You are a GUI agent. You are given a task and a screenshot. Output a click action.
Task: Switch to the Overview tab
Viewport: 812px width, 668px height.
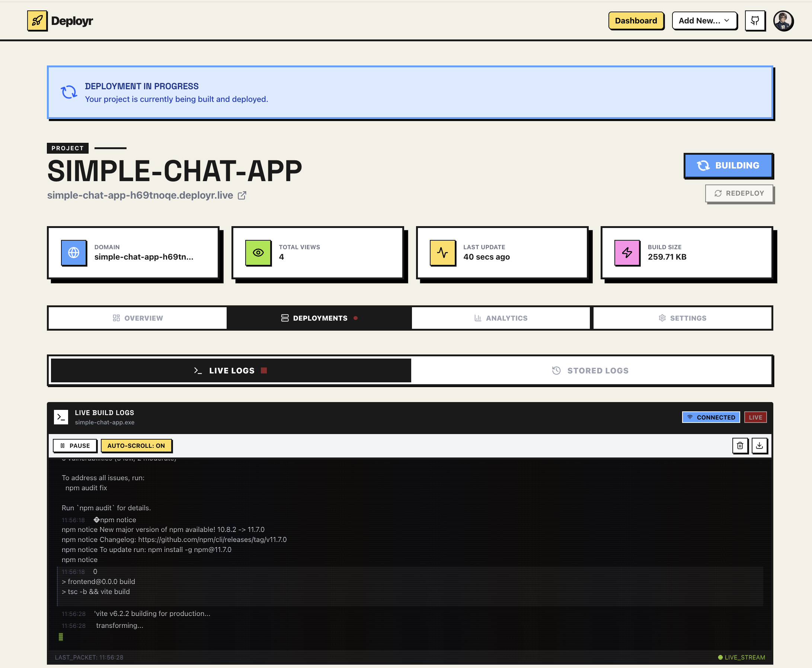138,318
